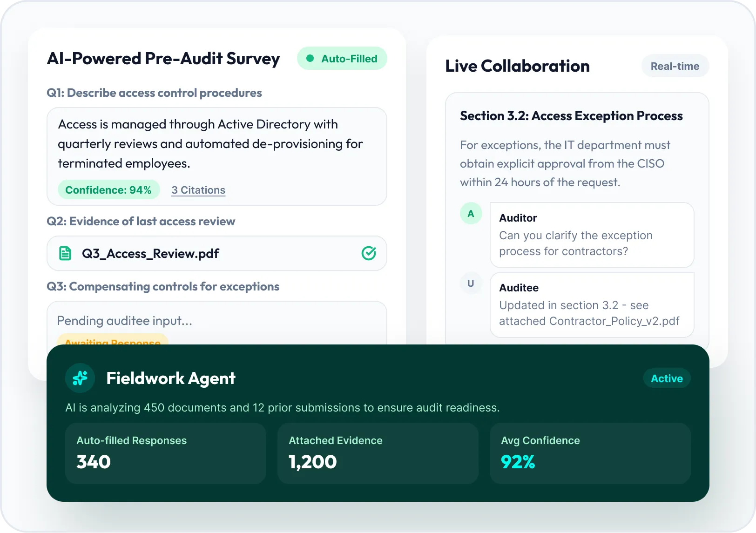
Task: Click the Pending auditee input field
Action: 217,323
